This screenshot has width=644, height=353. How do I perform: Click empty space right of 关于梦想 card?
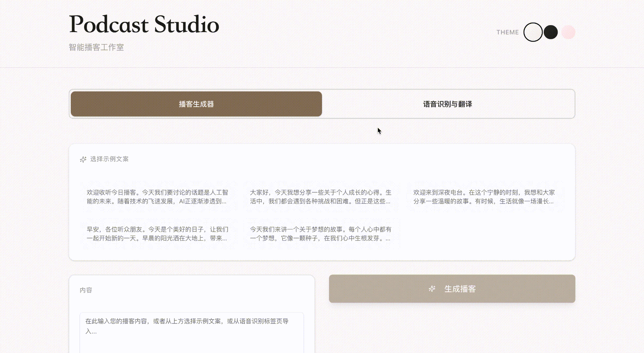[x=484, y=233]
